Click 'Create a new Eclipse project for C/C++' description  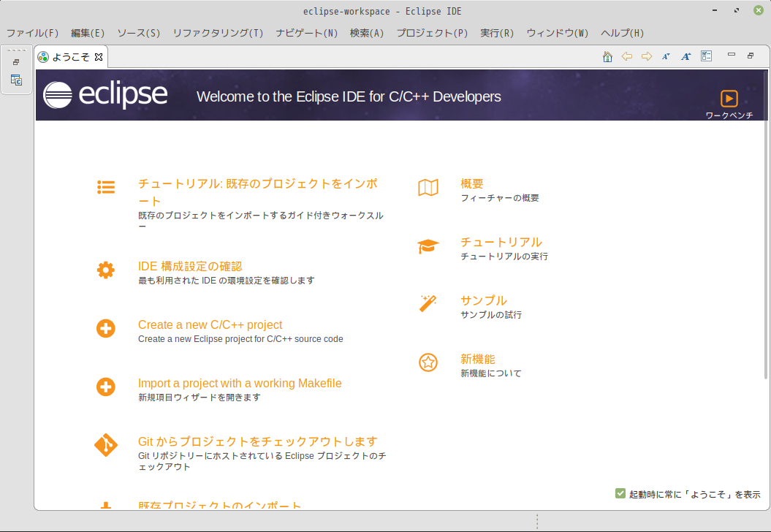240,339
